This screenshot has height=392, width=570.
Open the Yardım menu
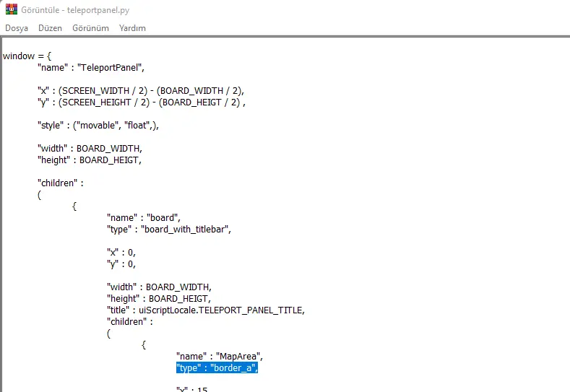click(x=132, y=28)
